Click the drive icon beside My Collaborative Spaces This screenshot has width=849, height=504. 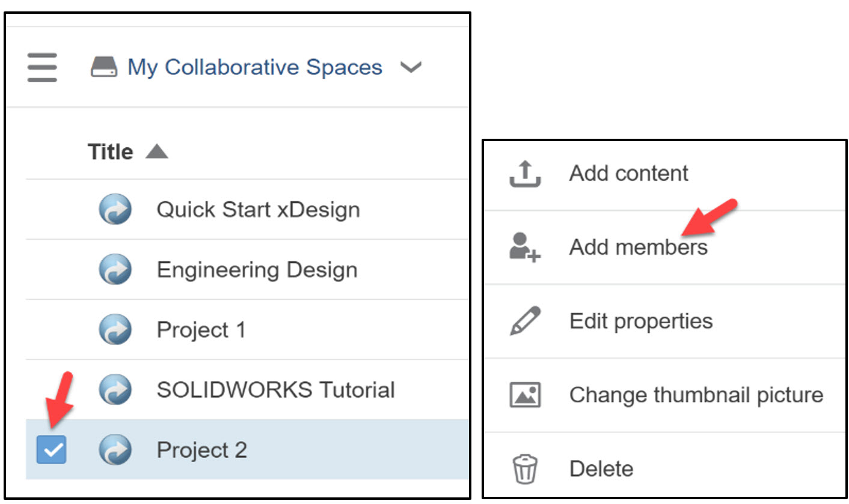pyautogui.click(x=103, y=67)
